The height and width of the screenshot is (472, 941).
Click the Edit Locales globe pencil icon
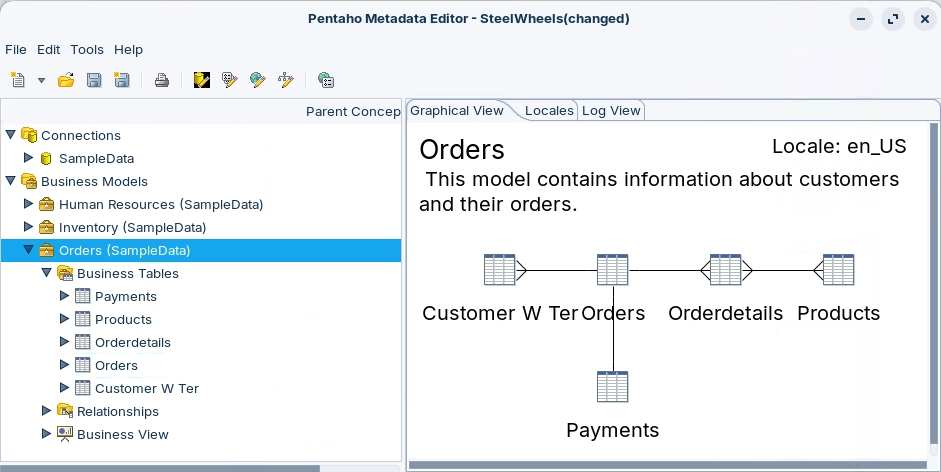(258, 80)
